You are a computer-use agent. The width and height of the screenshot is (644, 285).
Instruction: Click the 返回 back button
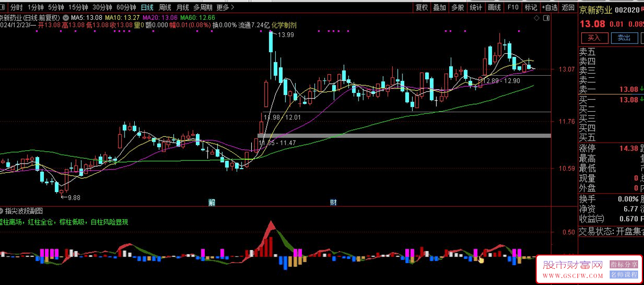coord(567,8)
